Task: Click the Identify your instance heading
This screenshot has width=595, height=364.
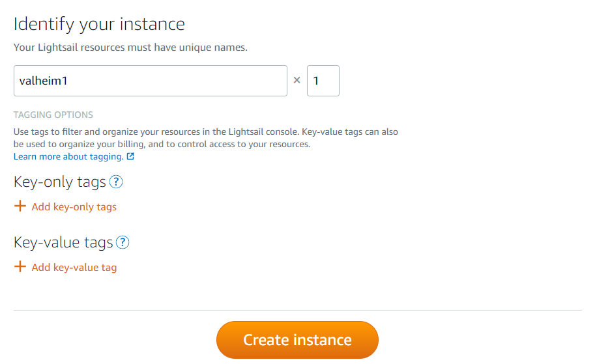Action: pyautogui.click(x=99, y=25)
